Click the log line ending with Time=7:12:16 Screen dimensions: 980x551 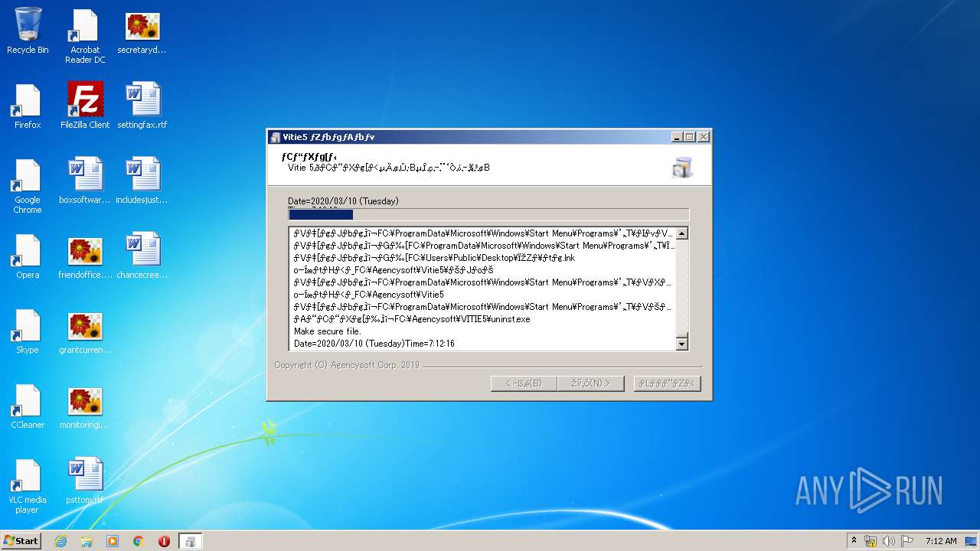coord(374,344)
